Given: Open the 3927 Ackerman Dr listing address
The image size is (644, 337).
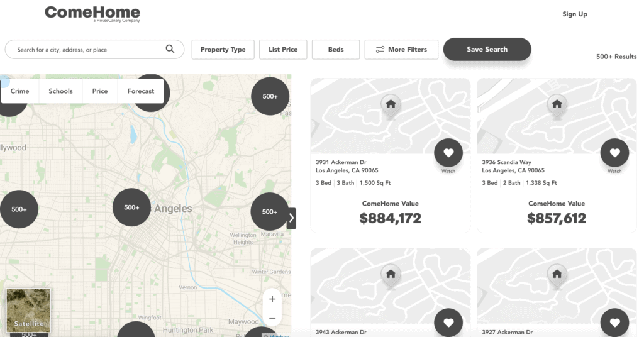Looking at the screenshot, I should (x=508, y=332).
